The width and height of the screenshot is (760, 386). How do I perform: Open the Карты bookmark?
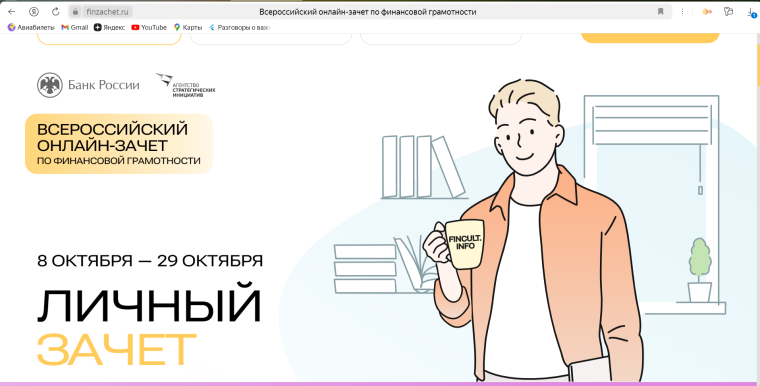coord(188,28)
